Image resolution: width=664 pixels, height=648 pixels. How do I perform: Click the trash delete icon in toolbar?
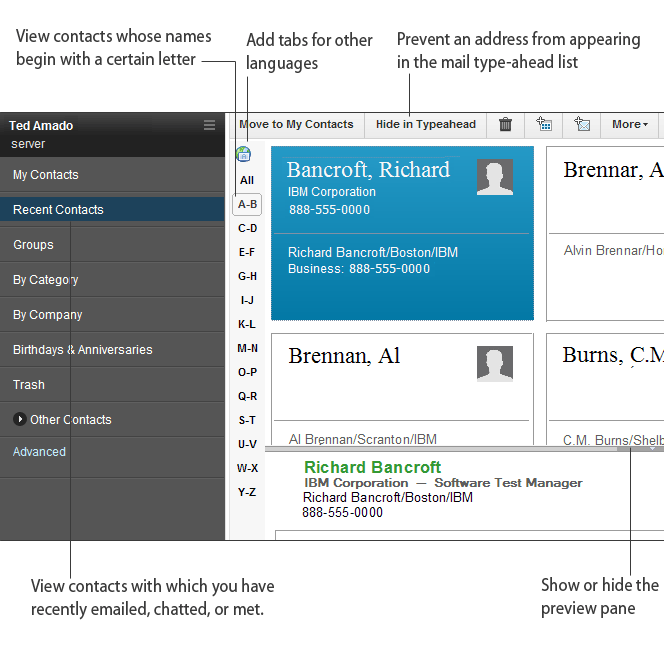tap(505, 125)
